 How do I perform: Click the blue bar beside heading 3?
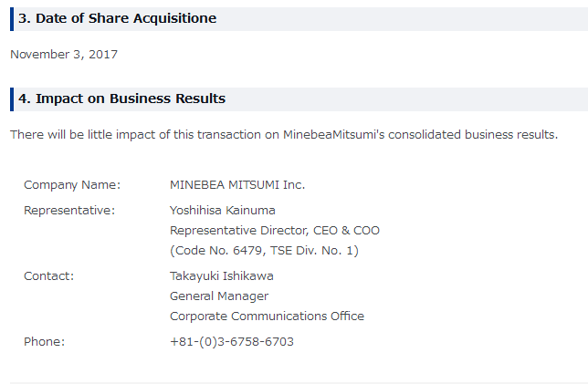pos(12,18)
